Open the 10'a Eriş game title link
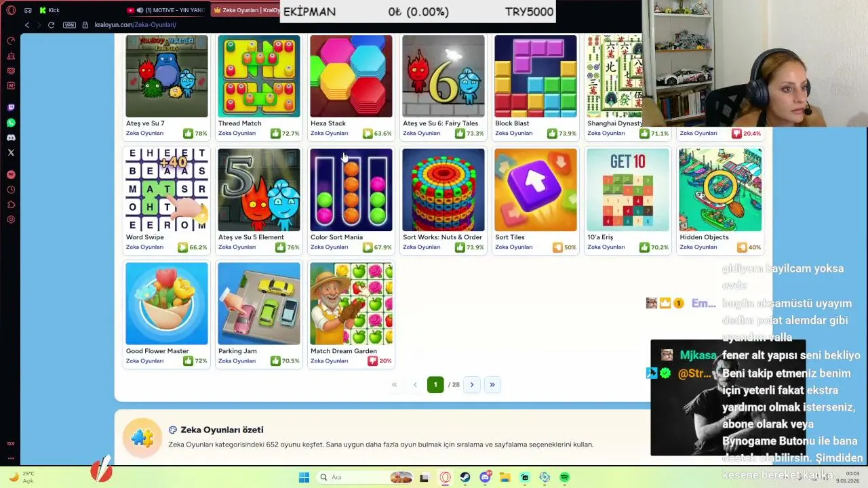The height and width of the screenshot is (488, 868). [x=600, y=237]
